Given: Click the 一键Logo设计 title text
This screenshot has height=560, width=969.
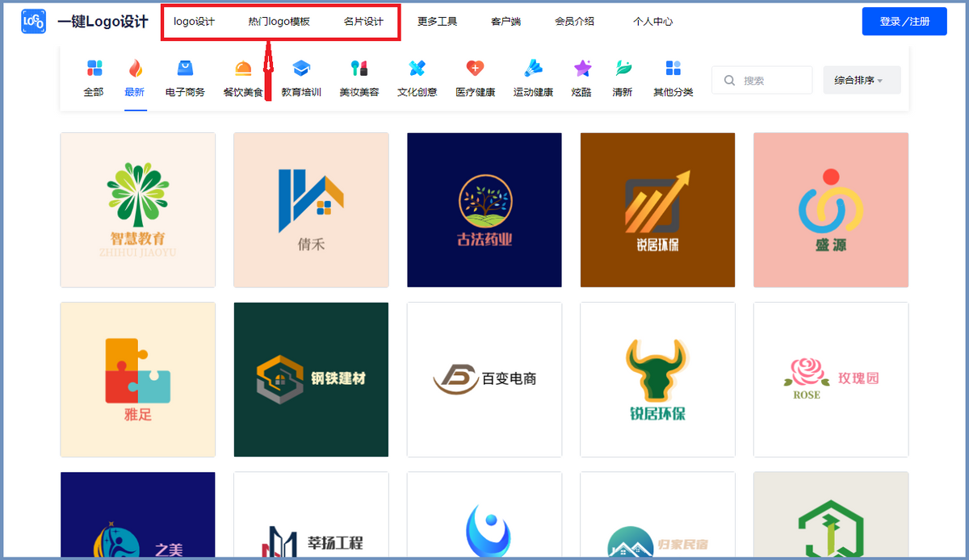Looking at the screenshot, I should (103, 22).
